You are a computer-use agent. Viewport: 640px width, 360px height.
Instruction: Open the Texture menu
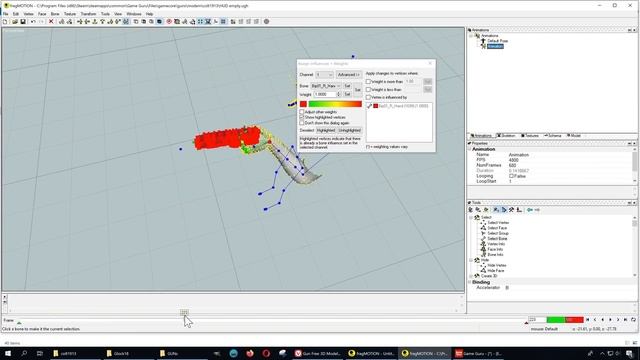[70, 14]
